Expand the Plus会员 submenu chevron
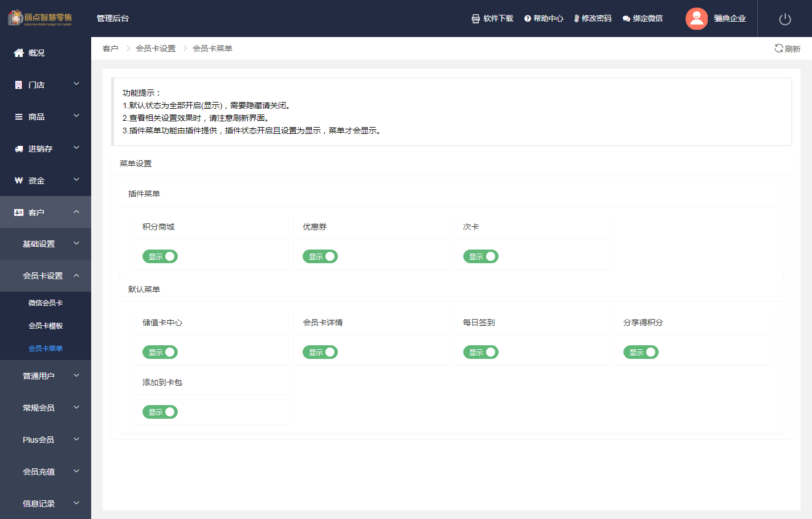The image size is (812, 519). tap(76, 439)
